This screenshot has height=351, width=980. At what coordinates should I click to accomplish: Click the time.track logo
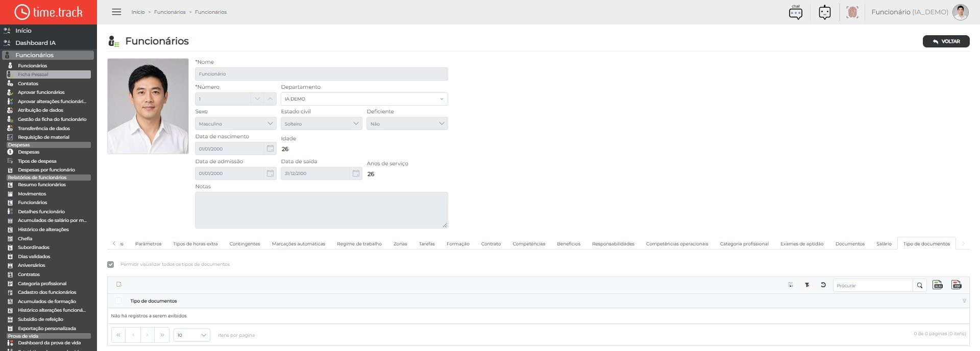pos(48,12)
